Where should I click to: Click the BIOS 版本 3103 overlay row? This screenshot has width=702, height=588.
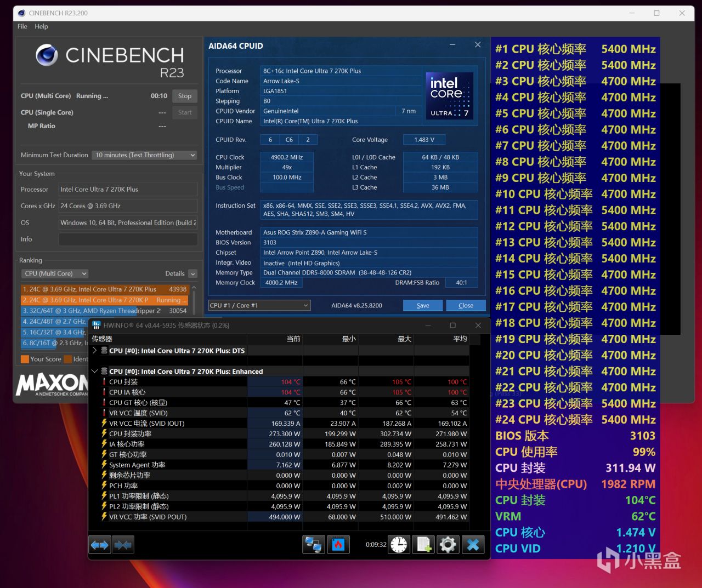click(x=575, y=436)
